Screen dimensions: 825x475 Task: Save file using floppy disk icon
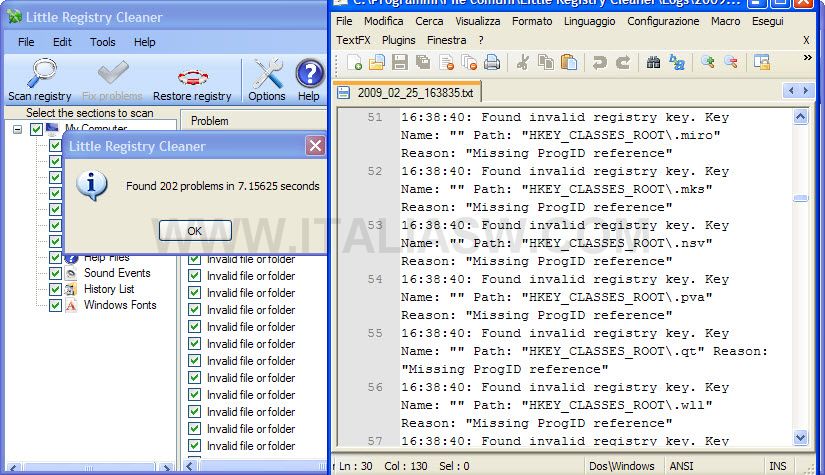[400, 63]
